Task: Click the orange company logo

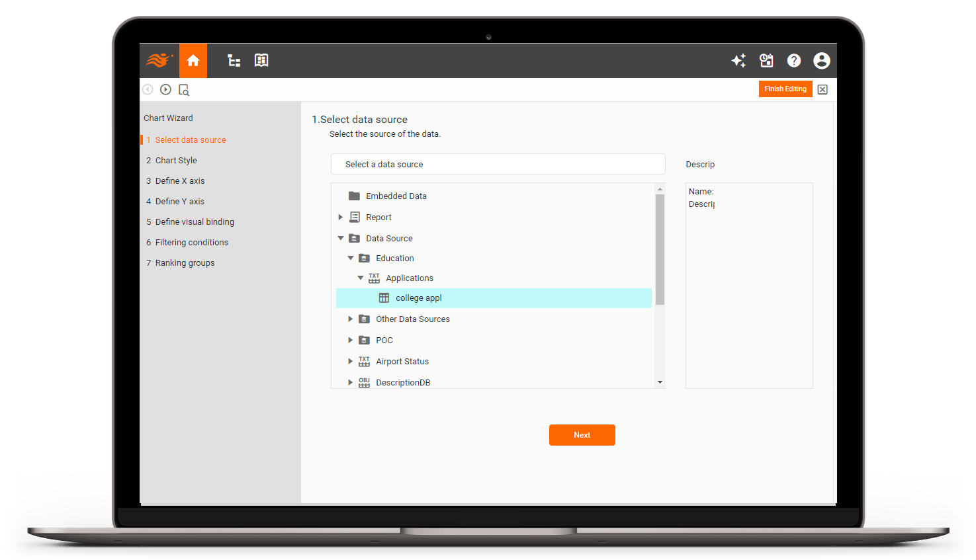Action: pos(159,60)
